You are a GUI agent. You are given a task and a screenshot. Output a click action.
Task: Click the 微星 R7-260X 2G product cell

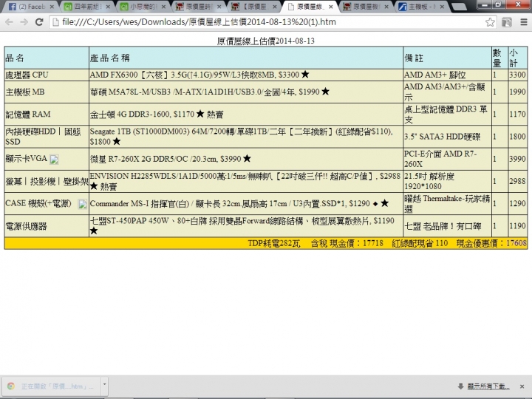(x=246, y=159)
